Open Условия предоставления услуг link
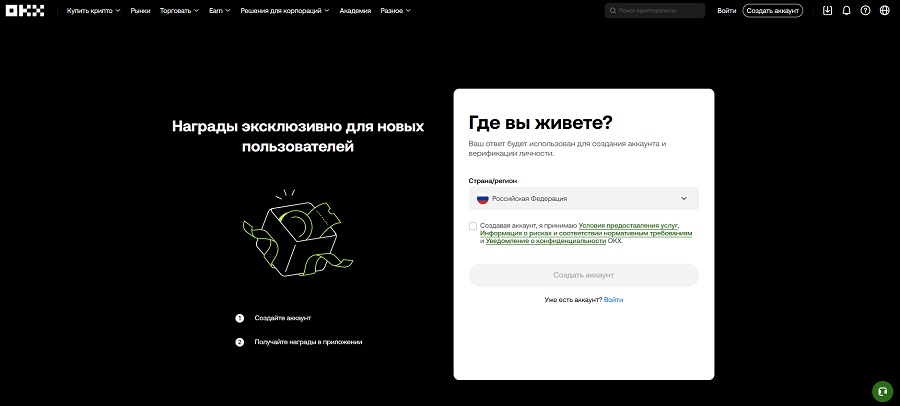Image resolution: width=900 pixels, height=406 pixels. click(634, 226)
